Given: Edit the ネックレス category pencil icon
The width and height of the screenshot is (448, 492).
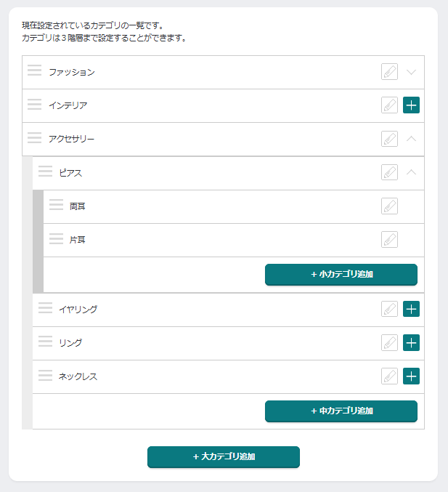Looking at the screenshot, I should pos(390,376).
